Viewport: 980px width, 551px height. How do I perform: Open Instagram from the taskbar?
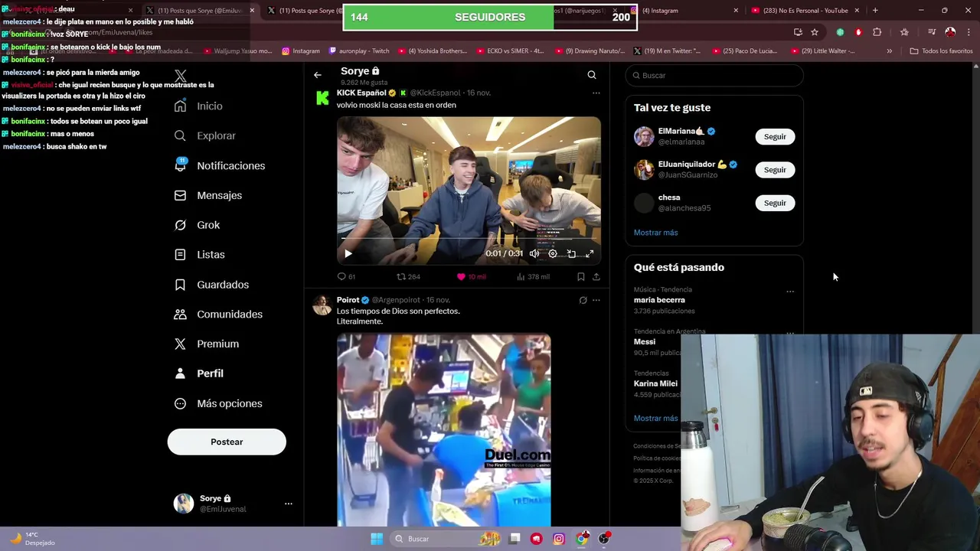[559, 539]
